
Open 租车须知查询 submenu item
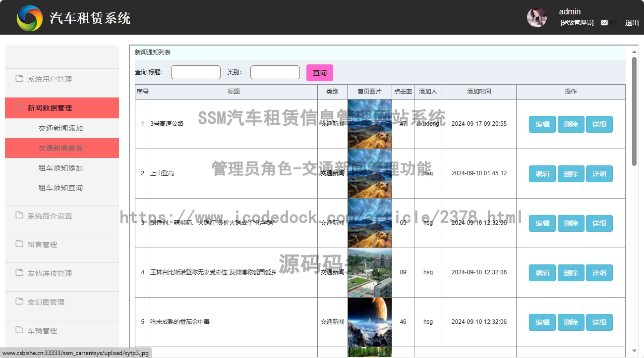tap(62, 188)
